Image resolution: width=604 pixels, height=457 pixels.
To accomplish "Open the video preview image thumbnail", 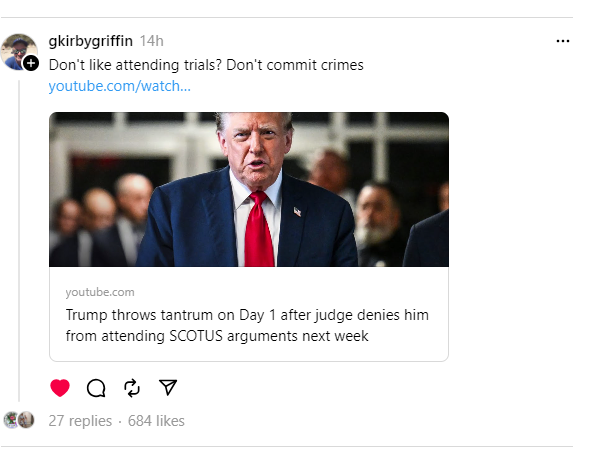I will pos(248,189).
